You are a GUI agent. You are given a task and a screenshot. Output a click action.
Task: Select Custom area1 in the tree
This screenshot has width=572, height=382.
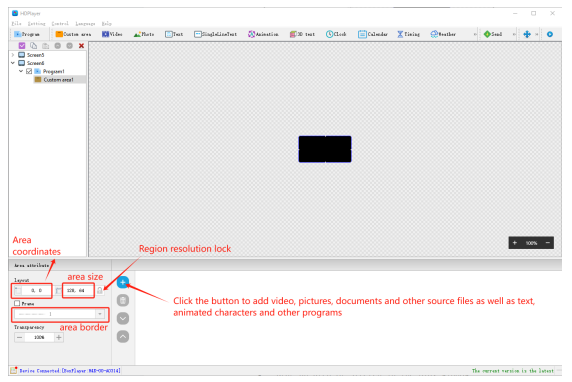(x=58, y=80)
